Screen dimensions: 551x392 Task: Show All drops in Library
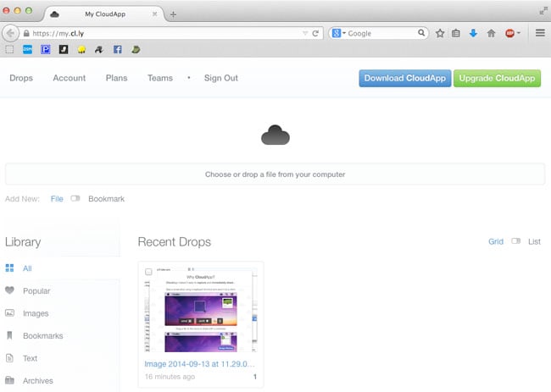tap(27, 268)
